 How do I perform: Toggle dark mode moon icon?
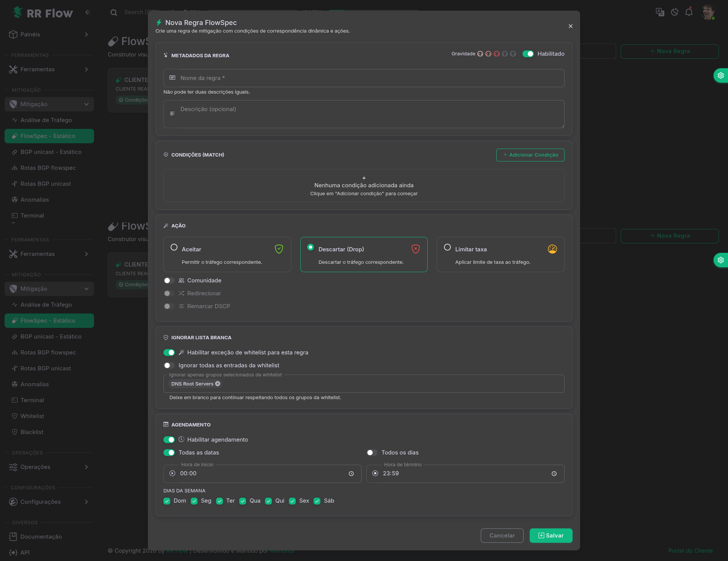(x=675, y=12)
